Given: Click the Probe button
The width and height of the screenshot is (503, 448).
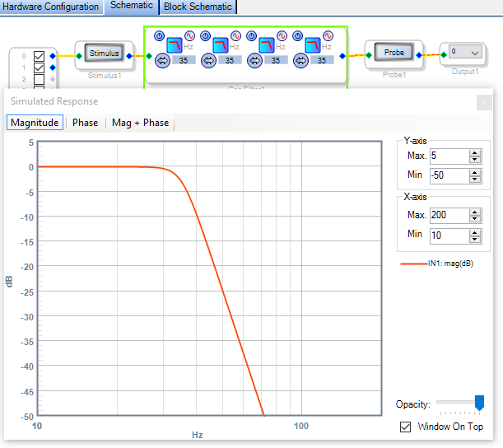Looking at the screenshot, I should point(394,53).
